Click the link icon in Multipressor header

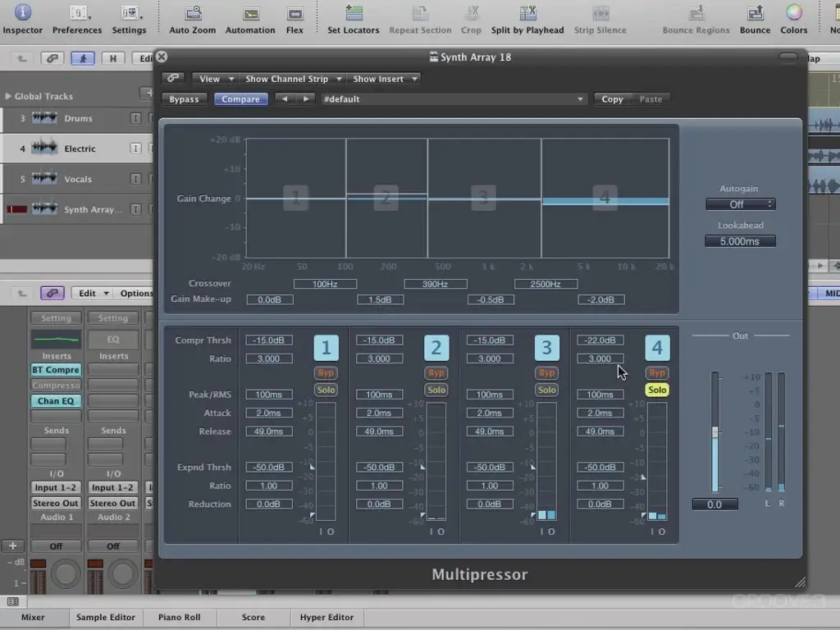pos(173,78)
